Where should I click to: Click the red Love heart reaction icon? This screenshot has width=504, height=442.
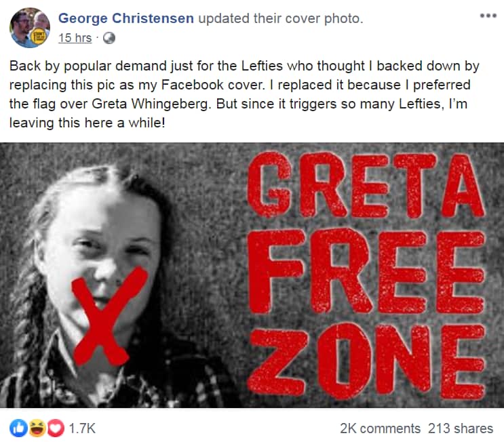pyautogui.click(x=45, y=428)
